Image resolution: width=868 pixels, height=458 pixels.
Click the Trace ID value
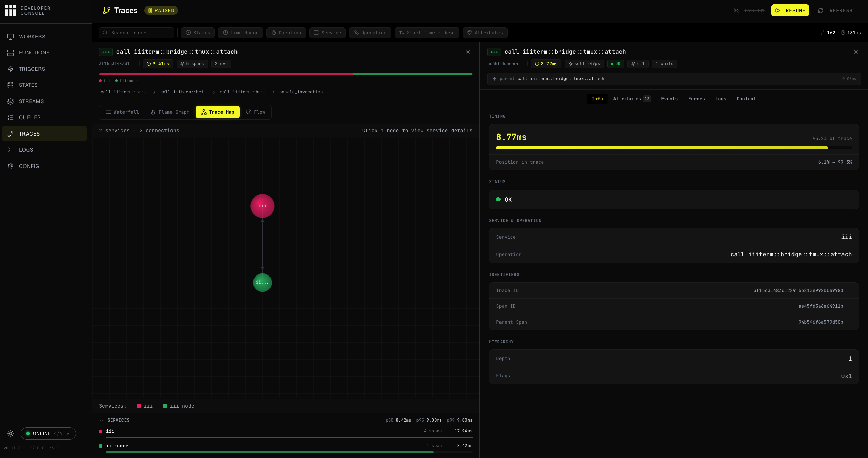tap(798, 291)
